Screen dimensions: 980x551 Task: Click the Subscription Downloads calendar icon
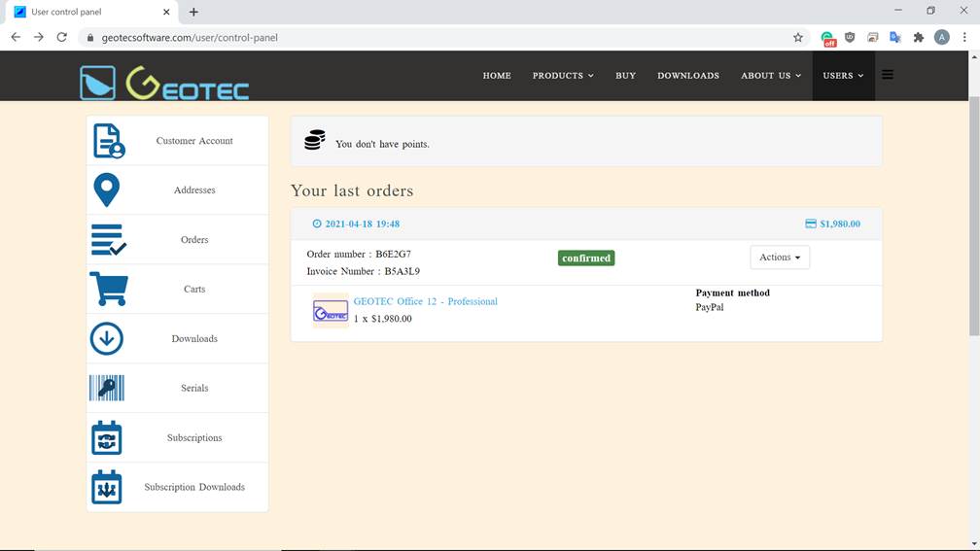[106, 487]
